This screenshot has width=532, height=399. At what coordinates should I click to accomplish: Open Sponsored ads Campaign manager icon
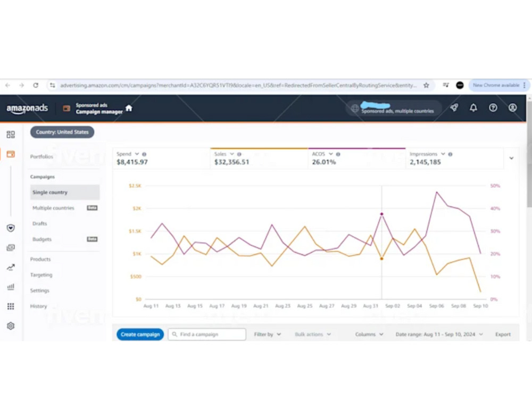pyautogui.click(x=66, y=109)
